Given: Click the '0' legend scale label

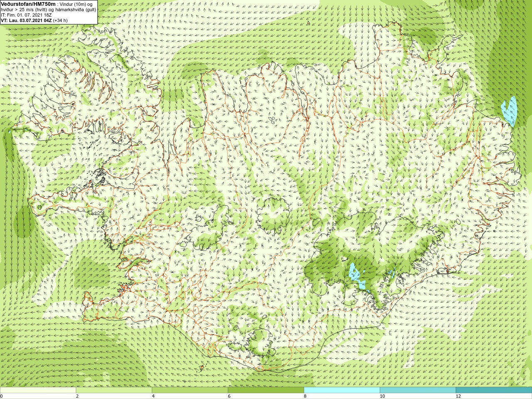Looking at the screenshot, I should tap(2, 396).
